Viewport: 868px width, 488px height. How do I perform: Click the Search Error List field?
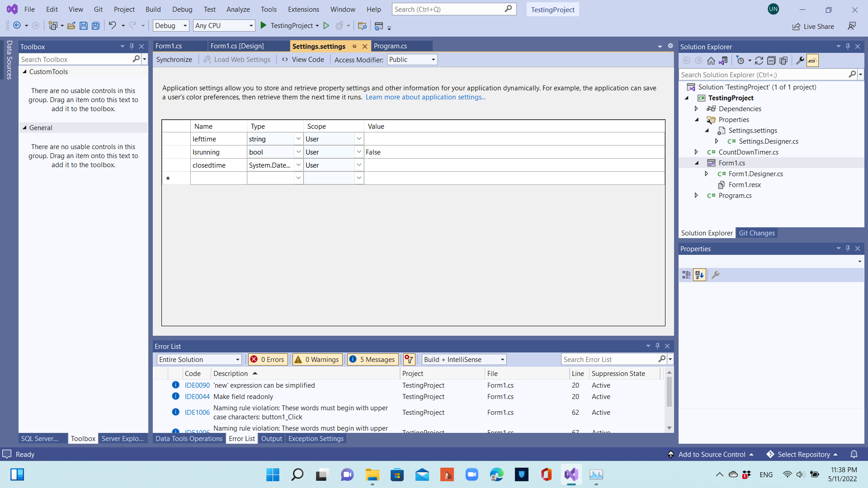610,359
